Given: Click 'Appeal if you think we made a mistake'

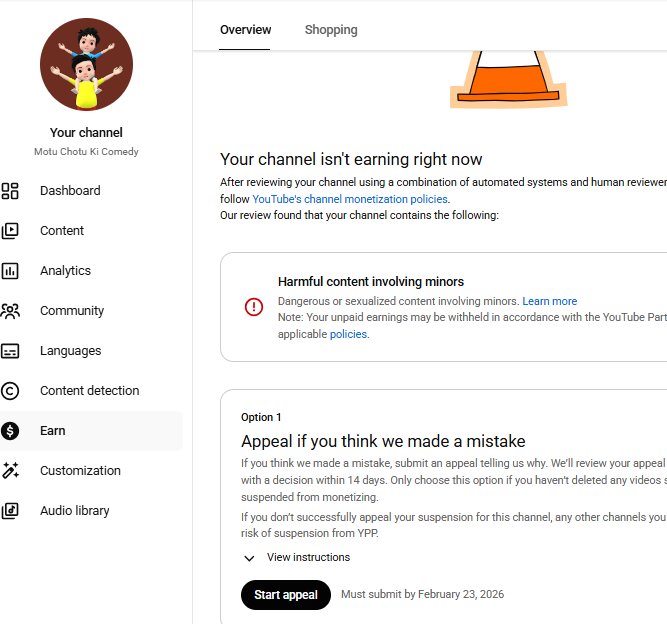Looking at the screenshot, I should pos(383,441).
